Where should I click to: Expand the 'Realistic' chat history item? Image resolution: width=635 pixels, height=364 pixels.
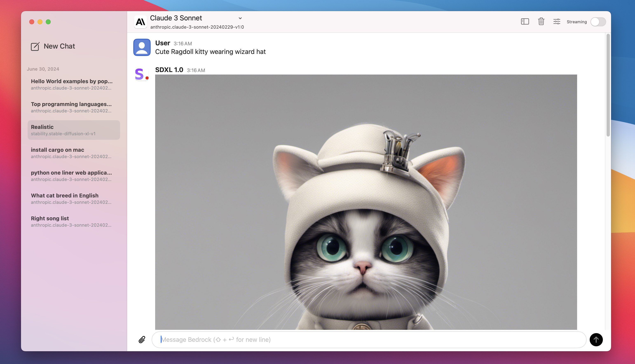pyautogui.click(x=73, y=130)
